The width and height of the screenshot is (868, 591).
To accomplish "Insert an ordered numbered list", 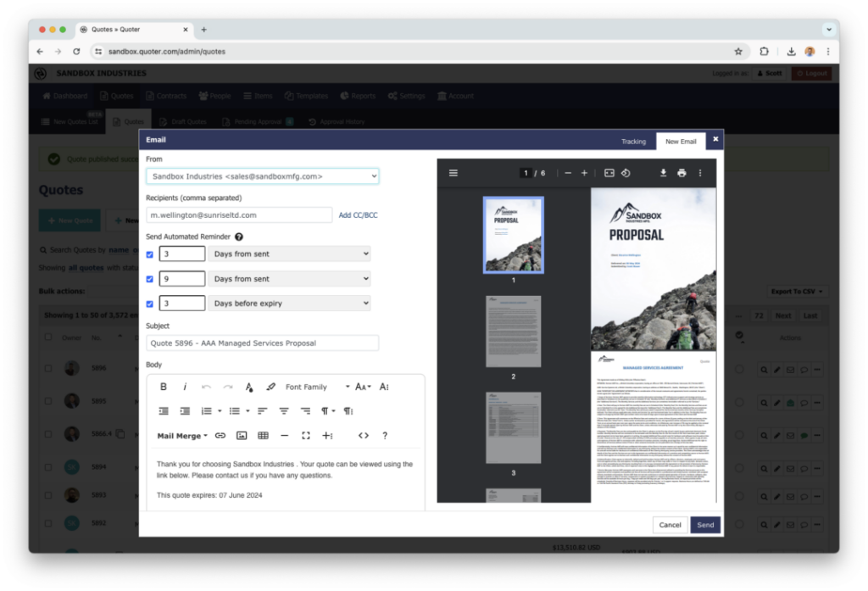I will pos(207,411).
